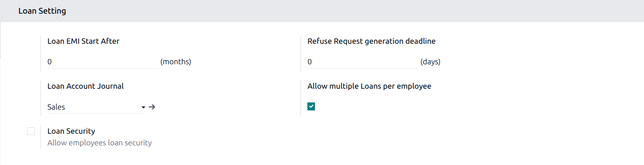Screen dimensions: 644x165
Task: Click the caret arrow beside Sales
Action: (x=143, y=107)
